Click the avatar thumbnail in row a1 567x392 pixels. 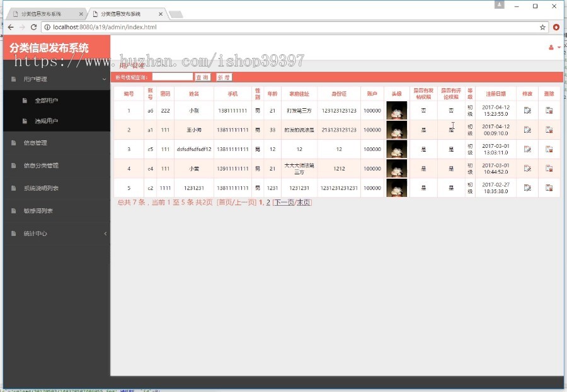[397, 130]
